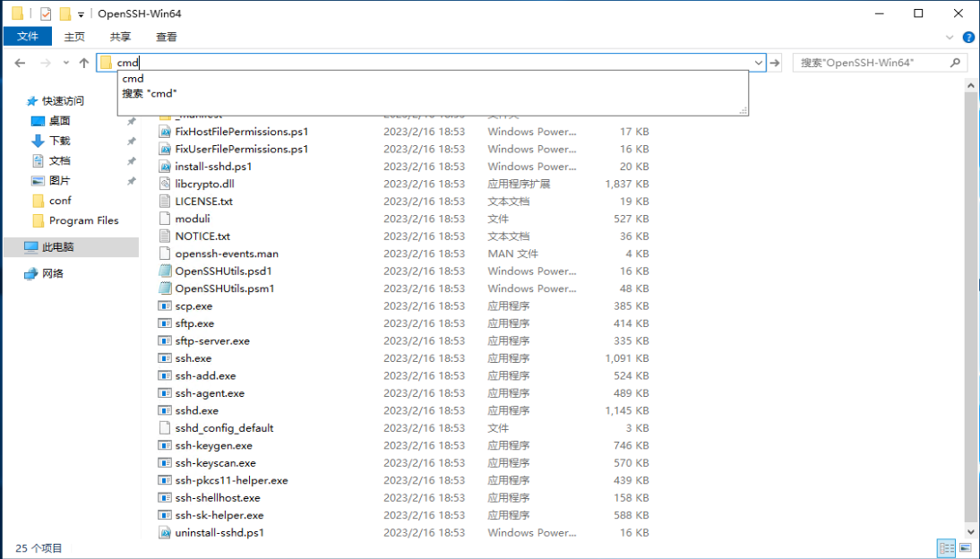Click inside the address bar text

[128, 63]
